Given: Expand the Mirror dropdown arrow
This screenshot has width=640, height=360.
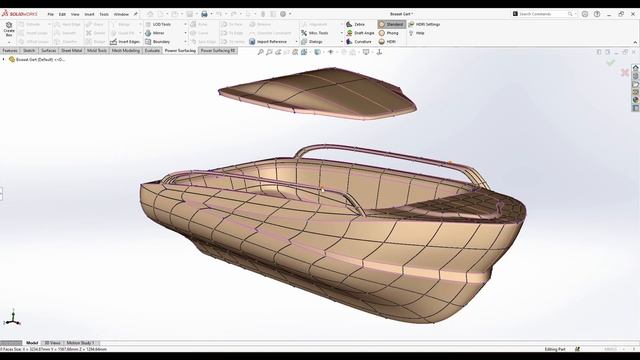Looking at the screenshot, I should pos(185,33).
